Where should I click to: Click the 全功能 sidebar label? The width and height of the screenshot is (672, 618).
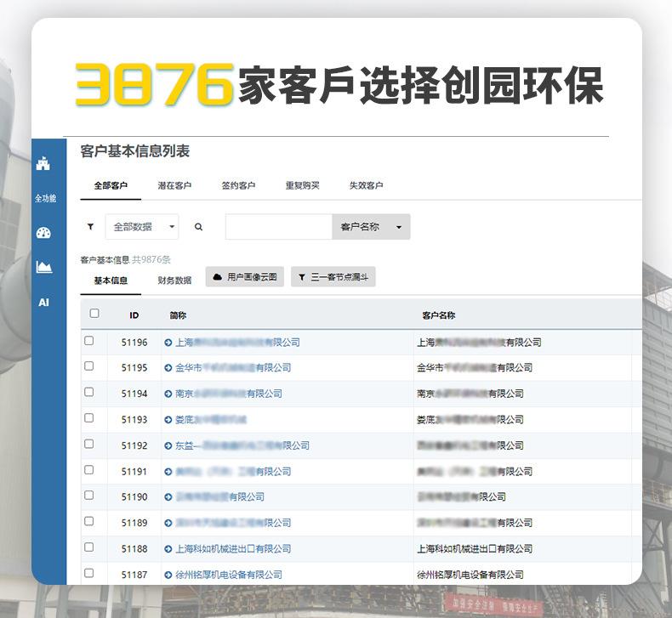pyautogui.click(x=45, y=198)
